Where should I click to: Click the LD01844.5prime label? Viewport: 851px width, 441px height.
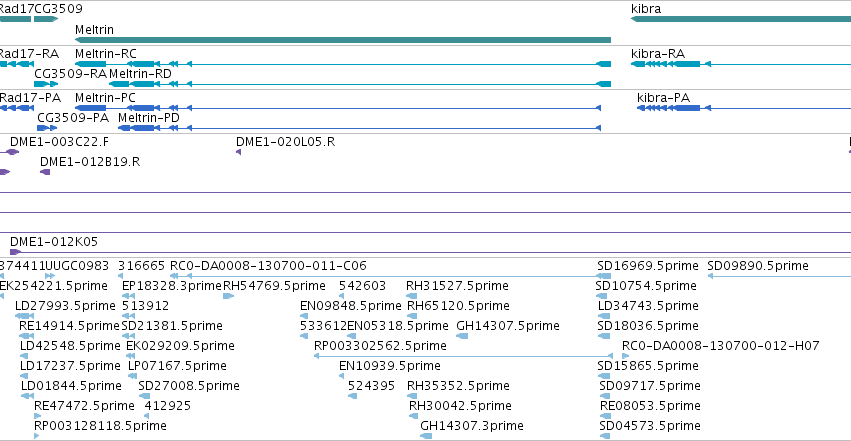71,386
